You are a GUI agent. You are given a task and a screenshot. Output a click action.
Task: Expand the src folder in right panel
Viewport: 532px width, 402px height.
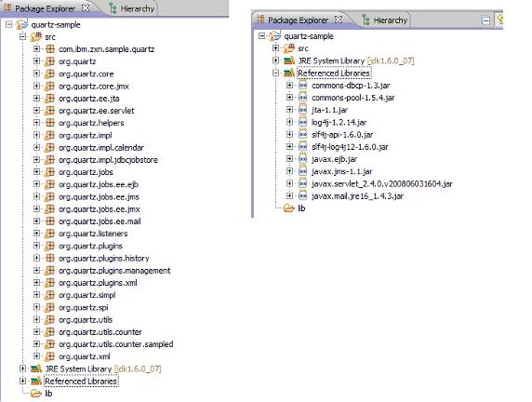click(x=275, y=48)
